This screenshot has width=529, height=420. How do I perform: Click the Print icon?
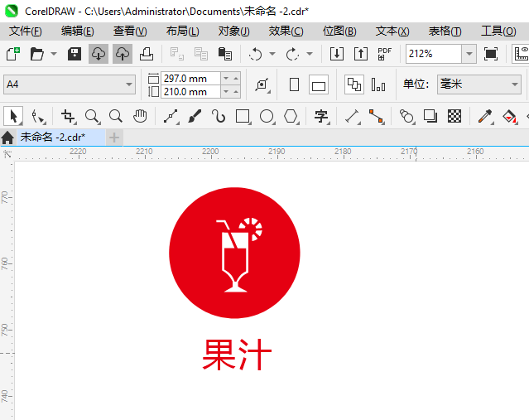[147, 54]
